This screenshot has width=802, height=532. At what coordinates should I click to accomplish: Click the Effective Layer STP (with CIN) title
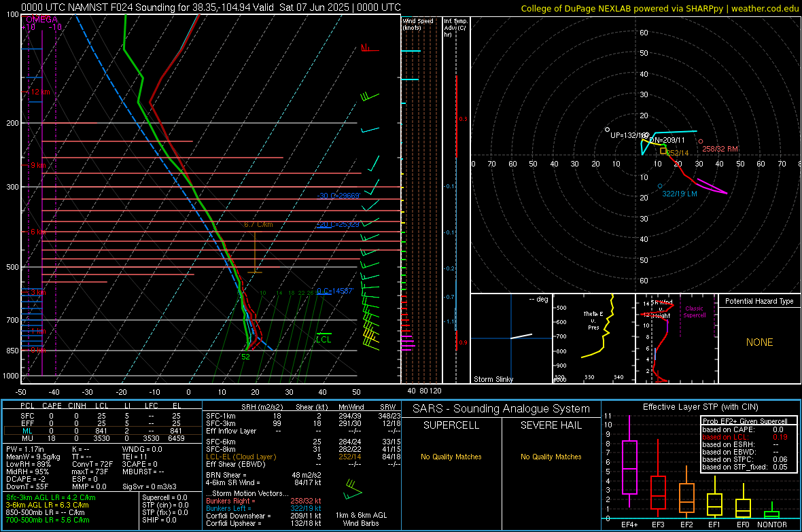click(x=701, y=407)
